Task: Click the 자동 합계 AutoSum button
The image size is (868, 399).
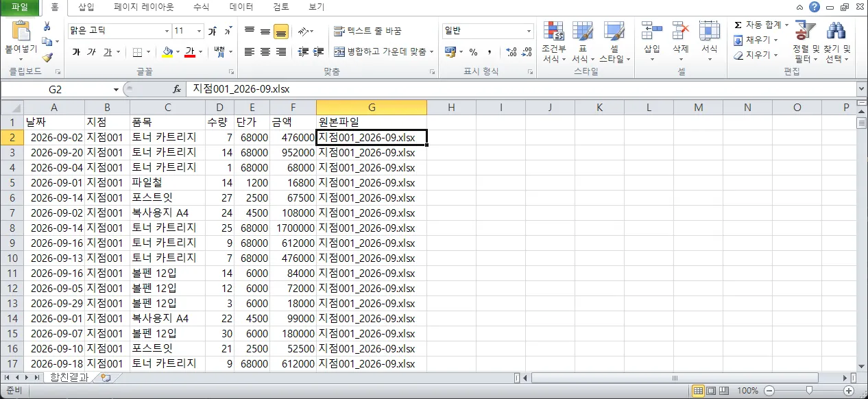Action: [x=760, y=25]
